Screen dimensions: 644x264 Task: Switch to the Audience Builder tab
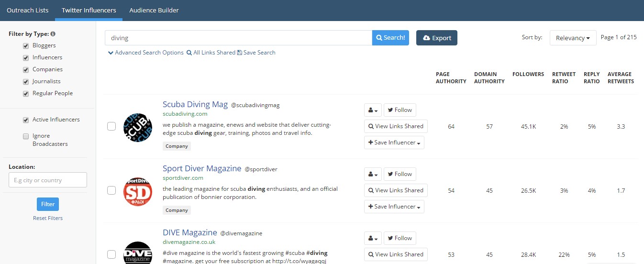point(154,10)
